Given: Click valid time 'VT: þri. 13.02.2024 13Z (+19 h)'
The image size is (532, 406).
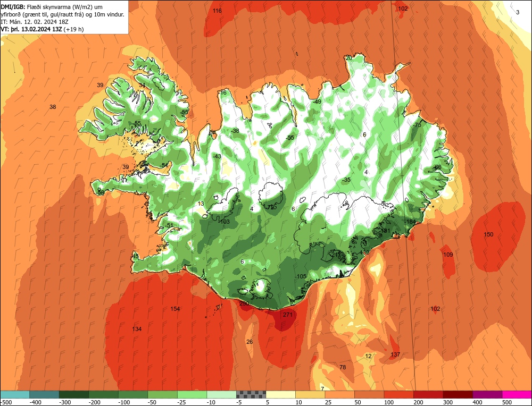Looking at the screenshot, I should pos(42,29).
